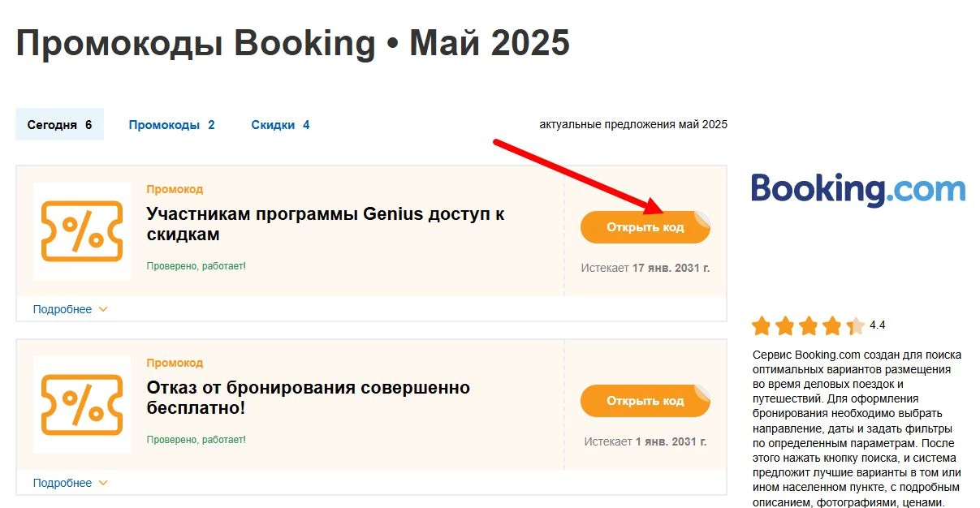Image resolution: width=980 pixels, height=508 pixels.
Task: Select the Сегодня tab
Action: tap(59, 124)
